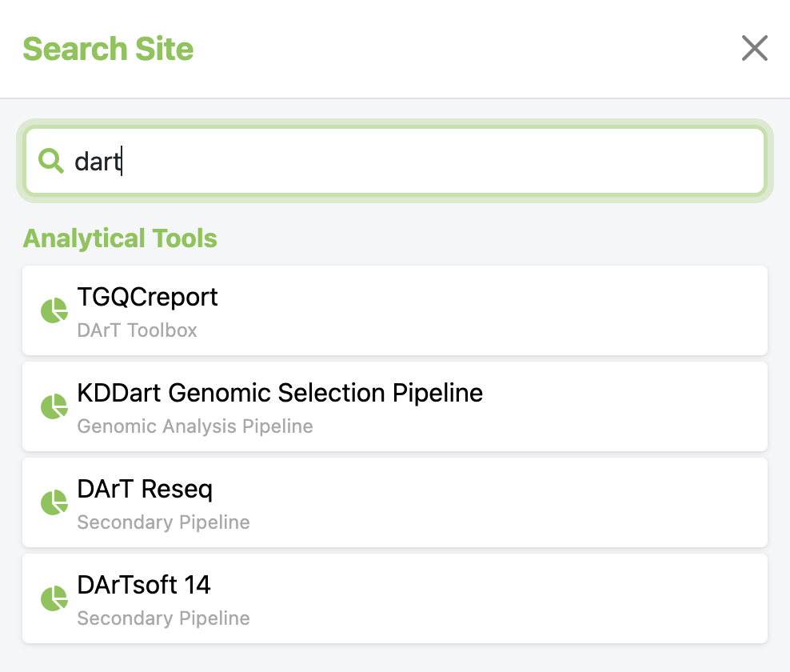
Task: Click the pie chart icon beside DArT Reseq
Action: point(54,502)
